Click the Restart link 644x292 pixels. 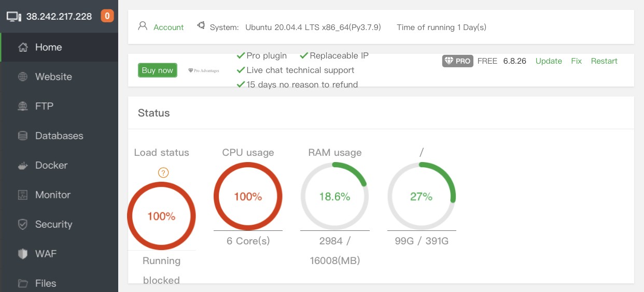[x=604, y=61]
